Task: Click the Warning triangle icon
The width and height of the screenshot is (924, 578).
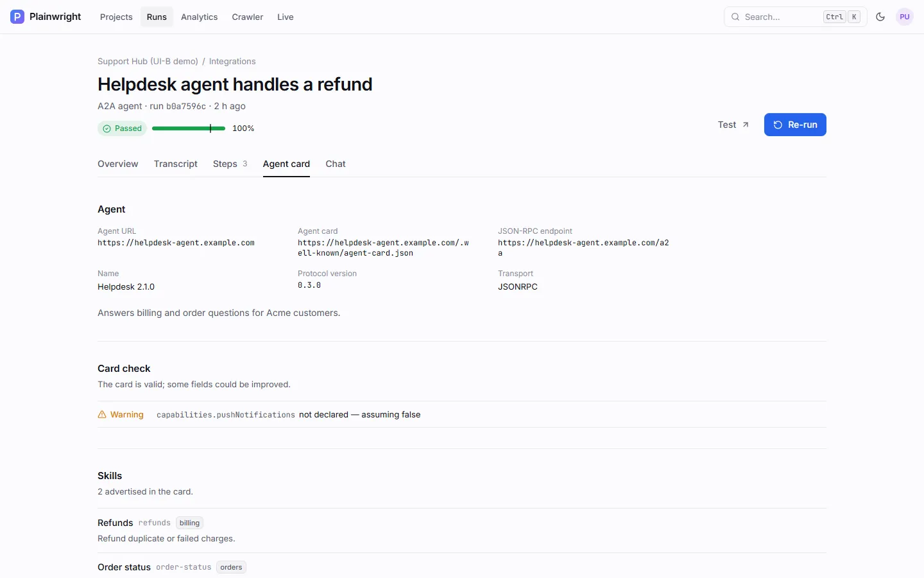Action: click(102, 414)
